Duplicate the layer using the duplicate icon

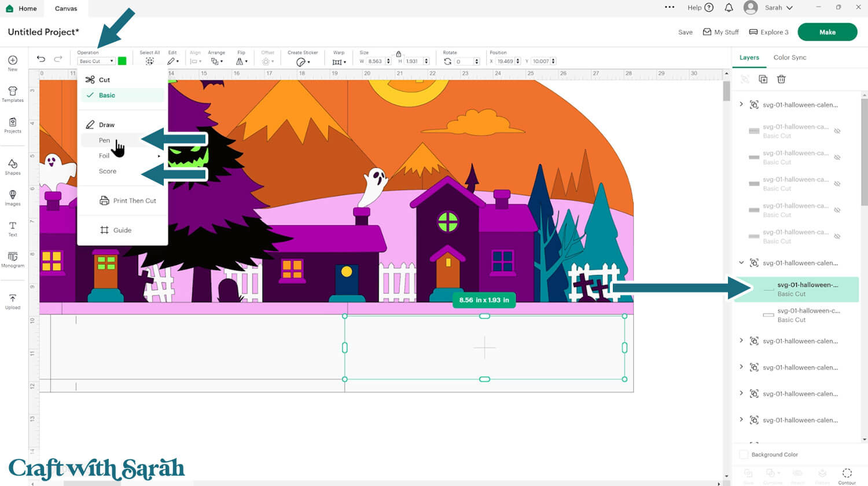coord(763,79)
